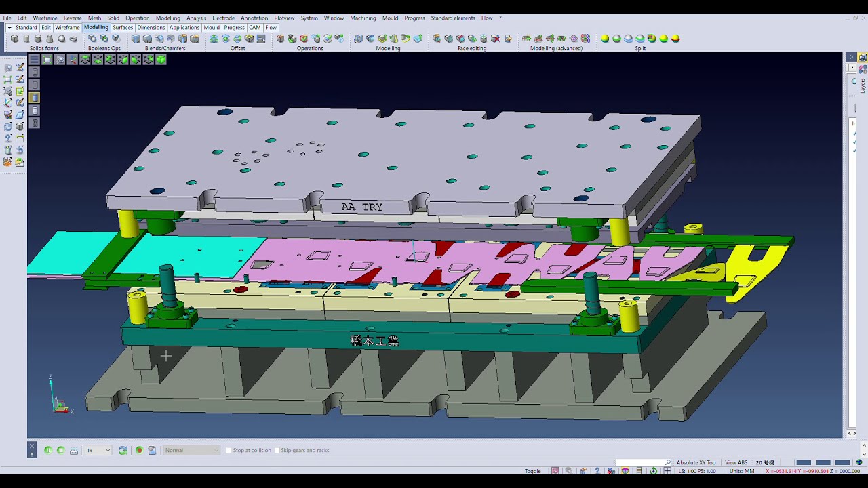
Task: Select the torus solid form icon
Action: (73, 39)
